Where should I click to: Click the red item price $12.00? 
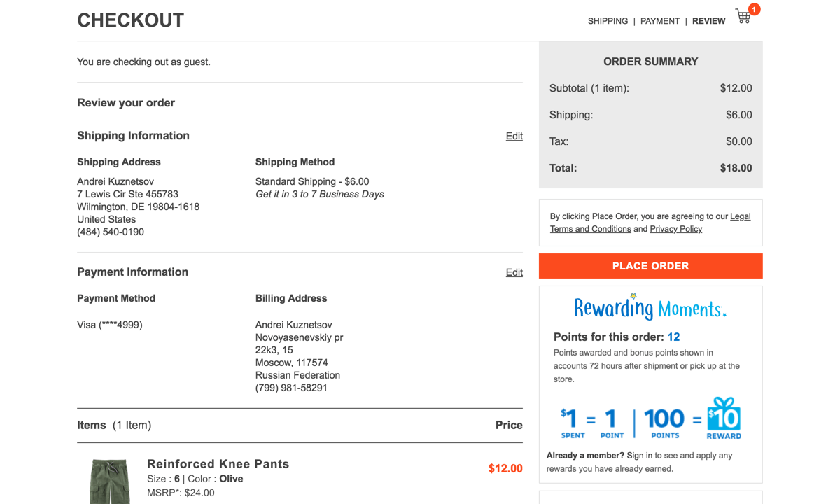(x=505, y=468)
